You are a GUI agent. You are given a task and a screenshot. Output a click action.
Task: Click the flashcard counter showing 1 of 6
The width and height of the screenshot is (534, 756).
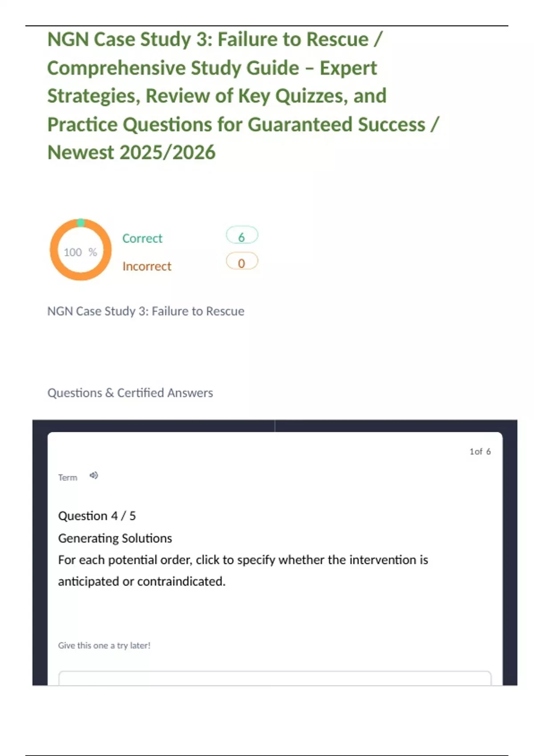(480, 451)
